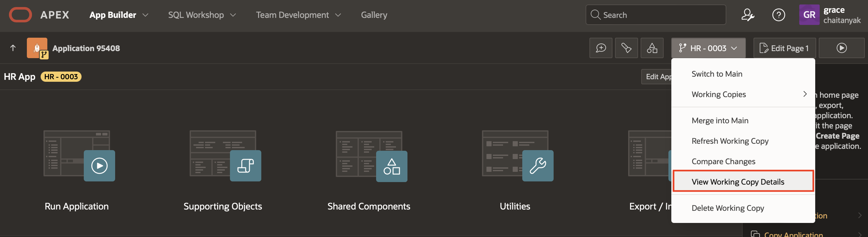Open the Administration user-wrench icon

coord(748,15)
